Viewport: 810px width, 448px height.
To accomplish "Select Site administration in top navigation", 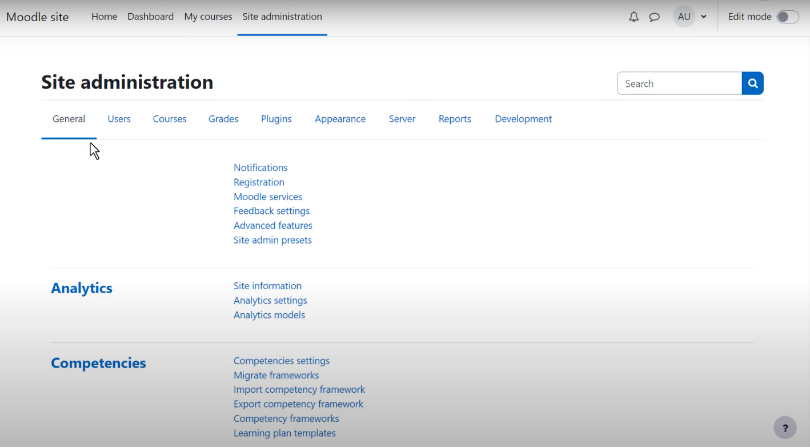I will (x=282, y=17).
